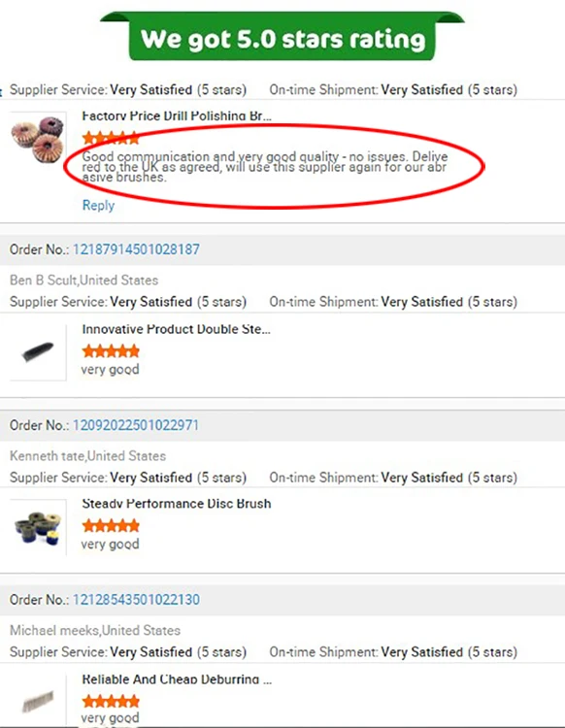Open the deburring brush thumbnail
565x728 pixels.
pos(38,700)
